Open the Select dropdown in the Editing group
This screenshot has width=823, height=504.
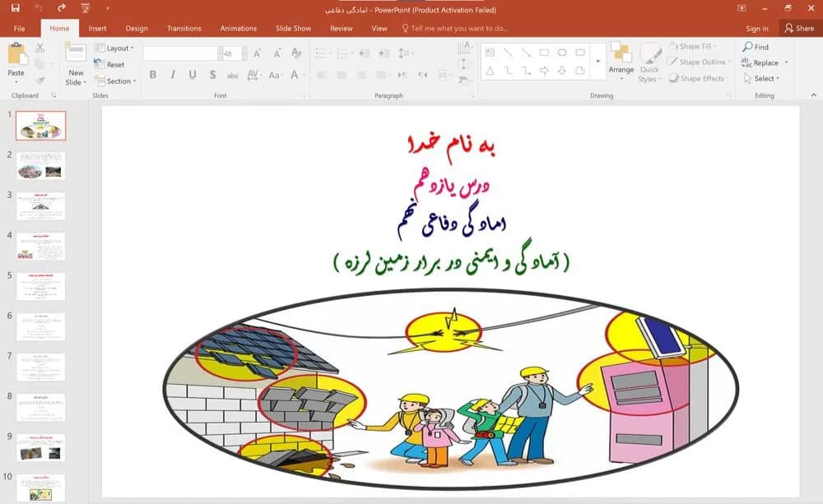click(x=761, y=78)
